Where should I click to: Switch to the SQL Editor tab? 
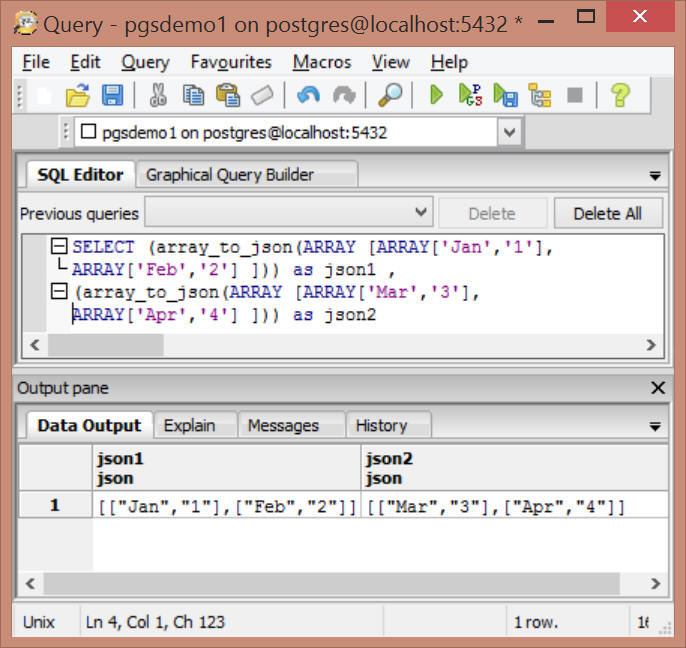[x=80, y=175]
